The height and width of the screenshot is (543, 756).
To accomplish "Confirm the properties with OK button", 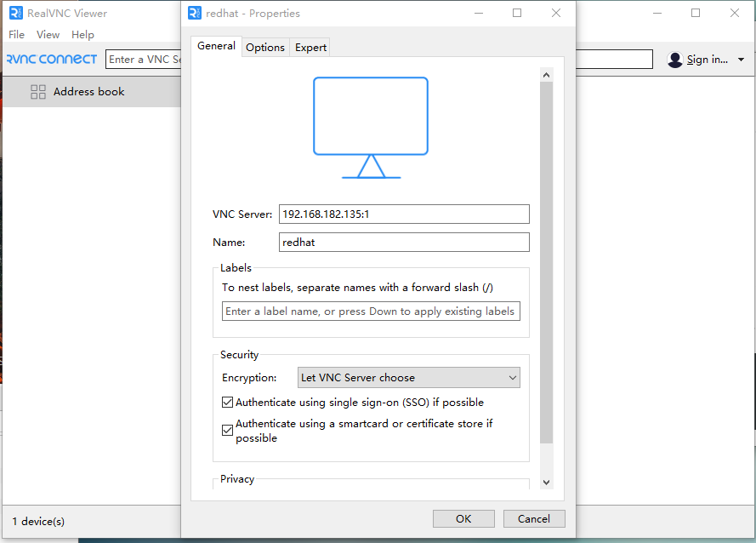I will click(x=463, y=519).
